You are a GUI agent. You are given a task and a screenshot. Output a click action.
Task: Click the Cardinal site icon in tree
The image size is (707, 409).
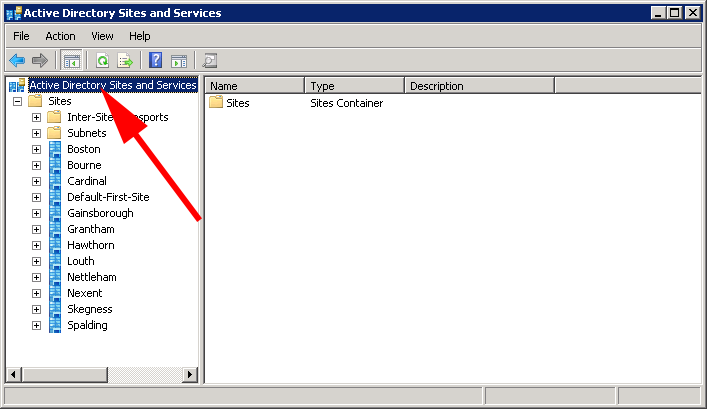pyautogui.click(x=55, y=181)
